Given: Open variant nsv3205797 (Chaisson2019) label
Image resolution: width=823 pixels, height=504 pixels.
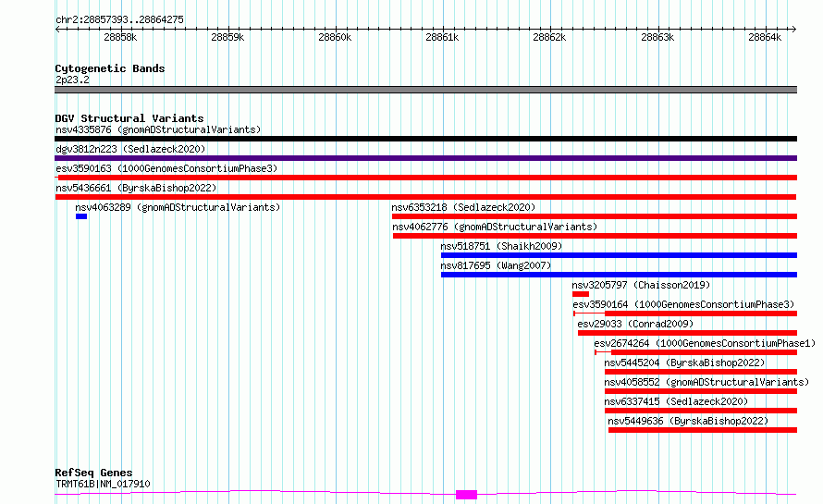Looking at the screenshot, I should click(641, 285).
